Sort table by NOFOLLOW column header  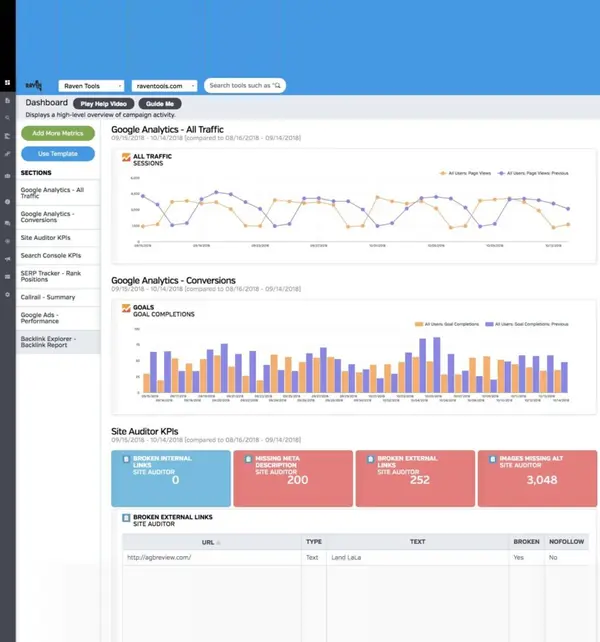tap(566, 542)
